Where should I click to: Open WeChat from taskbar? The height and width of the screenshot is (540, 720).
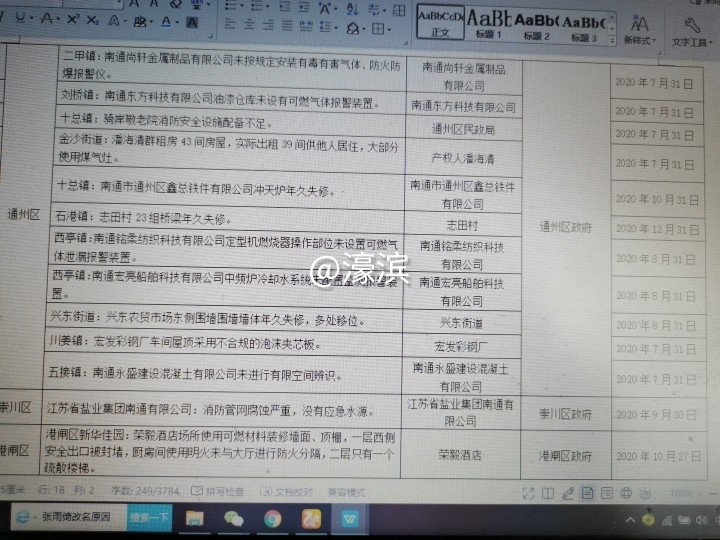[x=233, y=519]
